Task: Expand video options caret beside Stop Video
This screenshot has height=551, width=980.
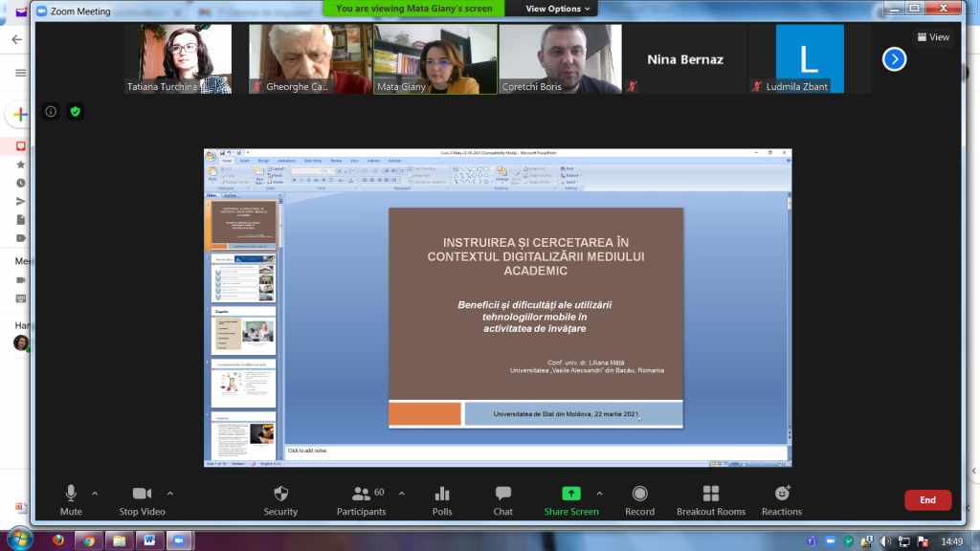Action: (x=170, y=494)
